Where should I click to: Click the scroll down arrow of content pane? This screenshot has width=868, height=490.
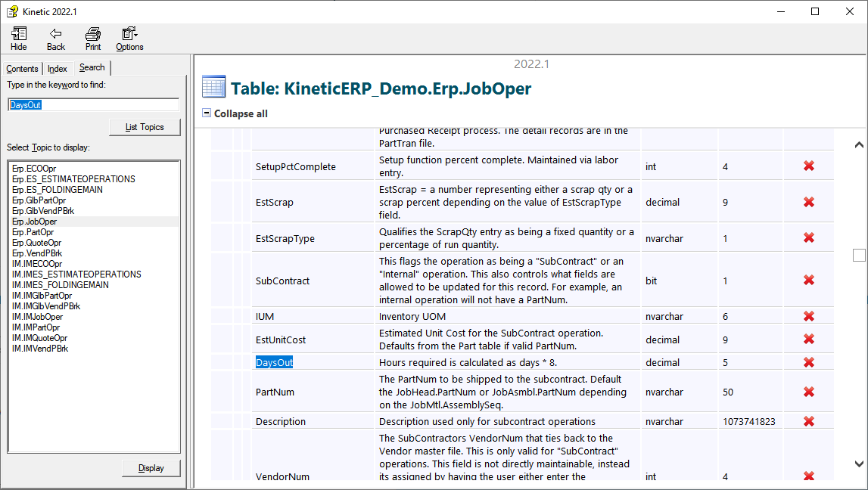click(859, 464)
